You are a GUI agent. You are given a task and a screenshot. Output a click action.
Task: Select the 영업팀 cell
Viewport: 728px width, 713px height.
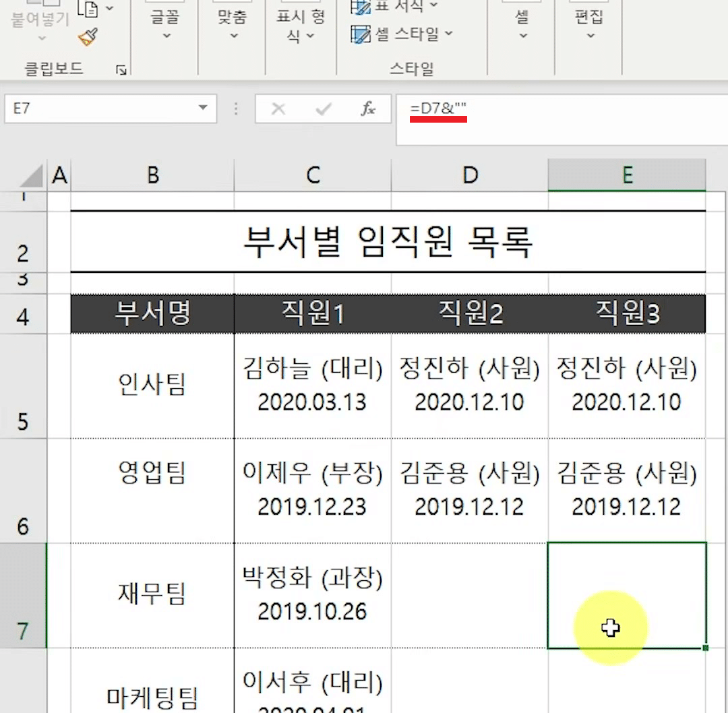point(153,491)
